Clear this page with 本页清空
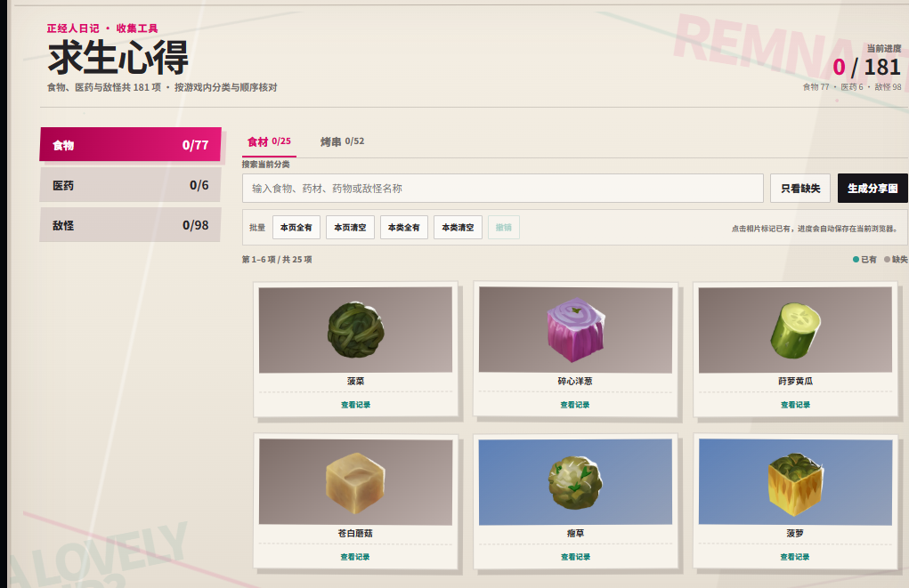 tap(350, 228)
